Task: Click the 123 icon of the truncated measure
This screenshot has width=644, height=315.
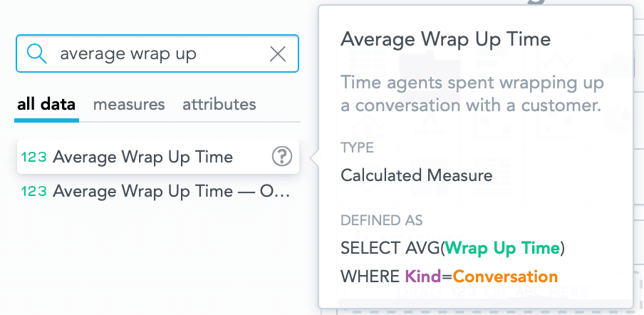Action: (34, 191)
